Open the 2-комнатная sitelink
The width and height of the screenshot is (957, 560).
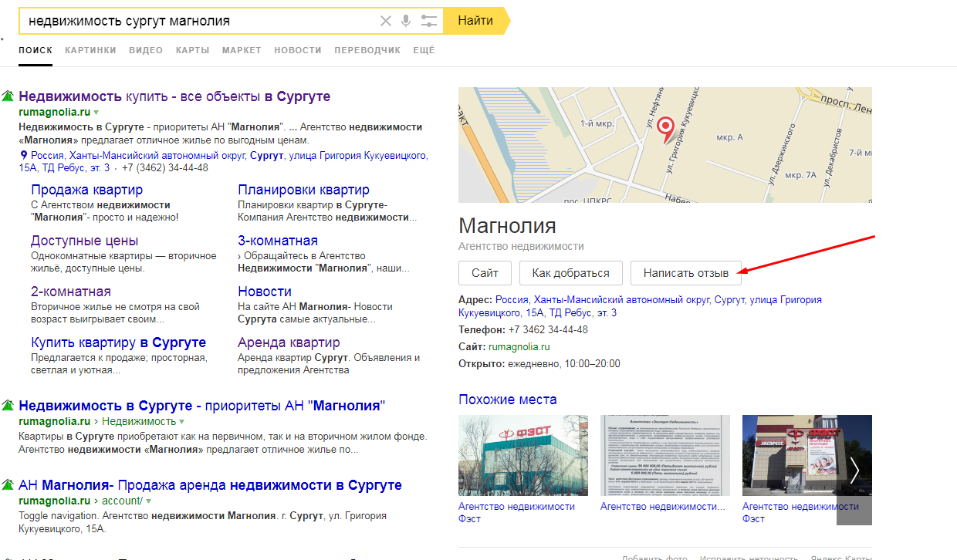(70, 292)
